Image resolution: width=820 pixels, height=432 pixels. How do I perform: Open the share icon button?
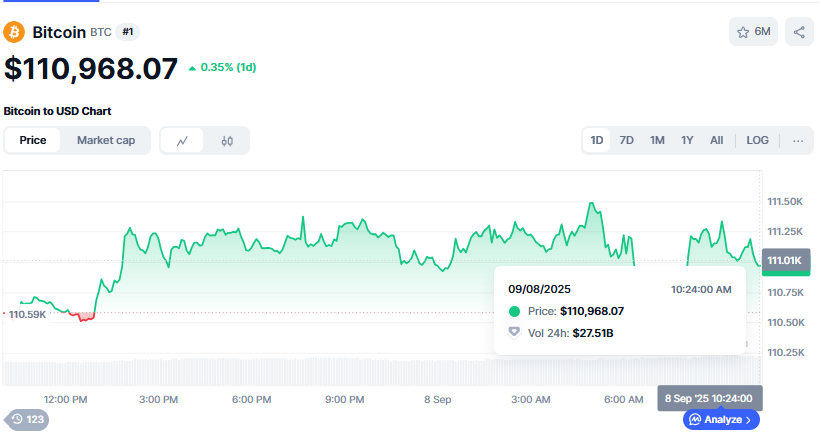(x=799, y=32)
